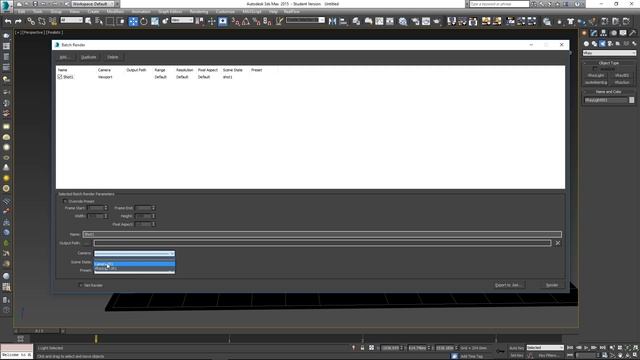Image resolution: width=640 pixels, height=360 pixels.
Task: Select the Select and Scale tool
Action: [x=155, y=21]
